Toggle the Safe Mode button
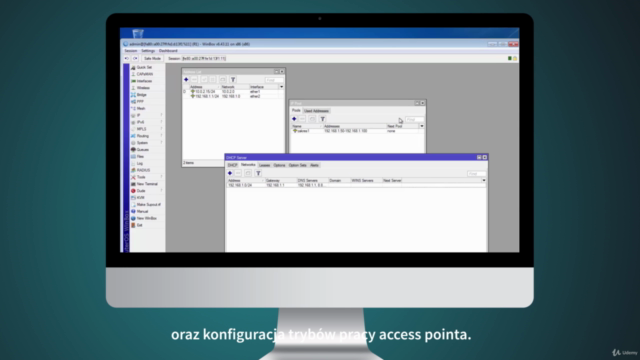Viewport: 640px width, 360px height. [x=152, y=58]
